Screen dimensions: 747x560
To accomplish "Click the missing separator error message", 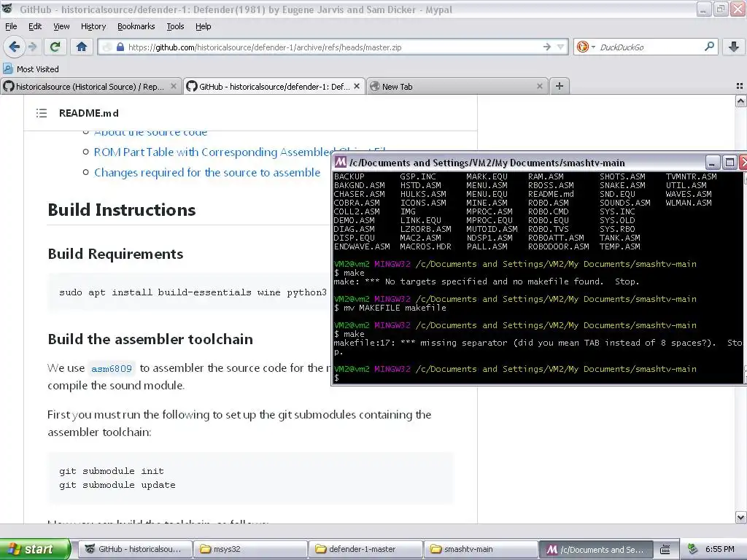I will click(x=538, y=347).
